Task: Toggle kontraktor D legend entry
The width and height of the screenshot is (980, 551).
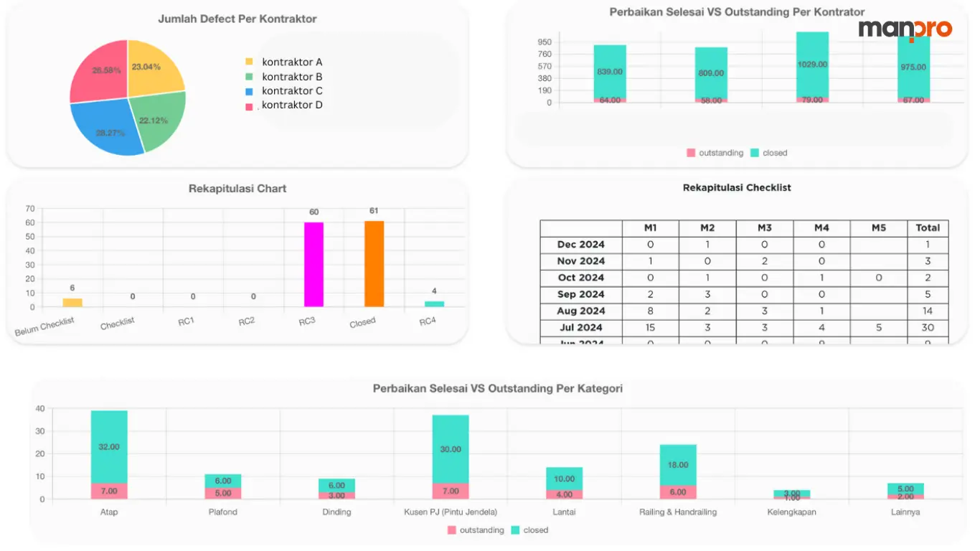Action: click(284, 105)
